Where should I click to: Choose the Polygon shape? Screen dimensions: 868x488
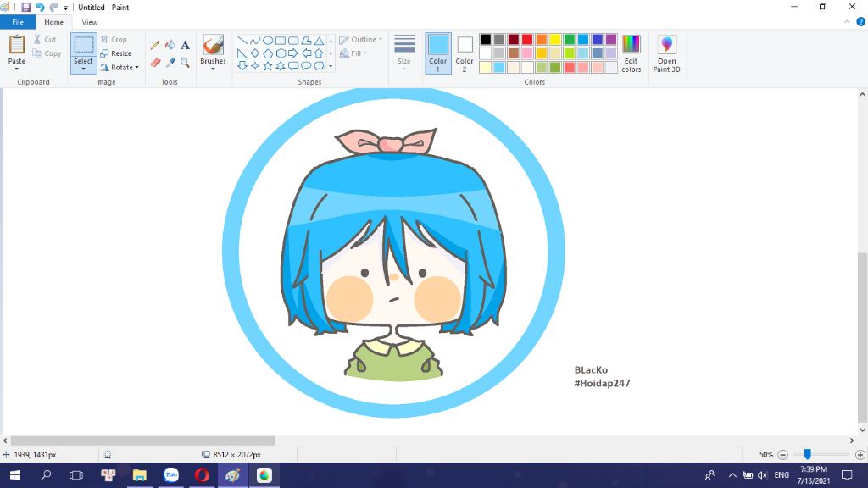(x=306, y=41)
